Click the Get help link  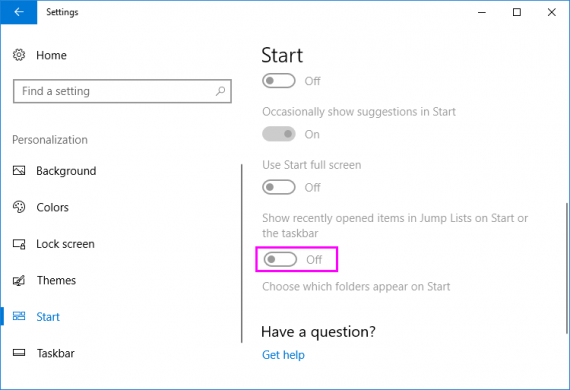[x=283, y=355]
